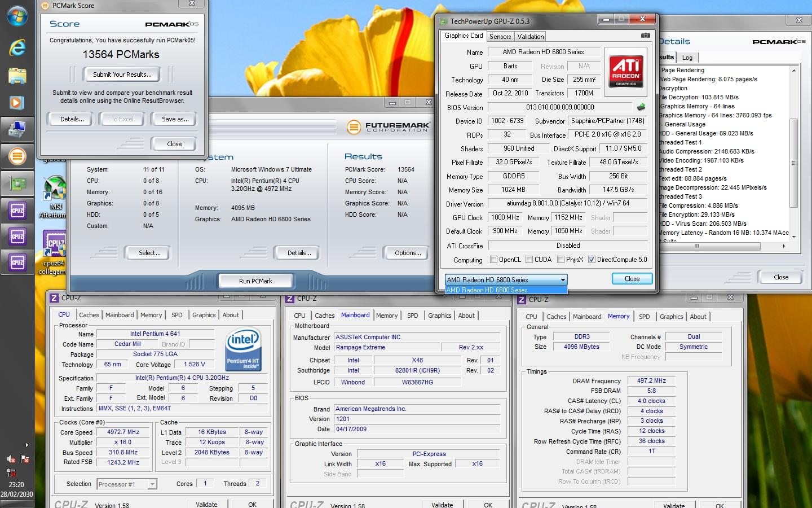Click the GPU-Z Driver Version field

(x=568, y=204)
